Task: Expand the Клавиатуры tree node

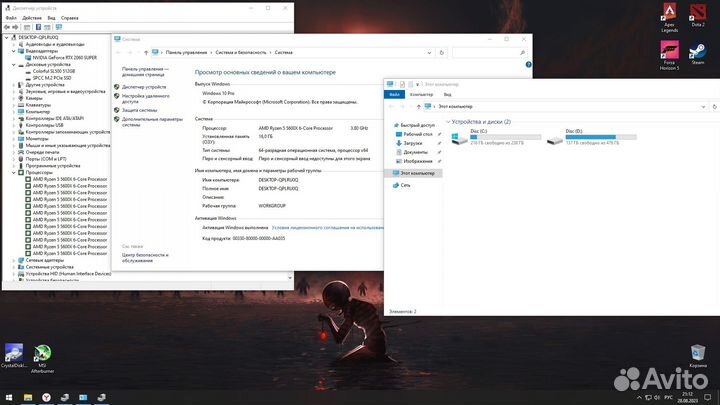Action: point(14,105)
